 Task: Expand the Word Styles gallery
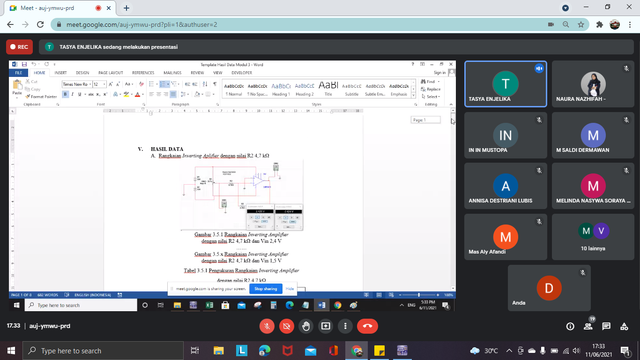413,96
